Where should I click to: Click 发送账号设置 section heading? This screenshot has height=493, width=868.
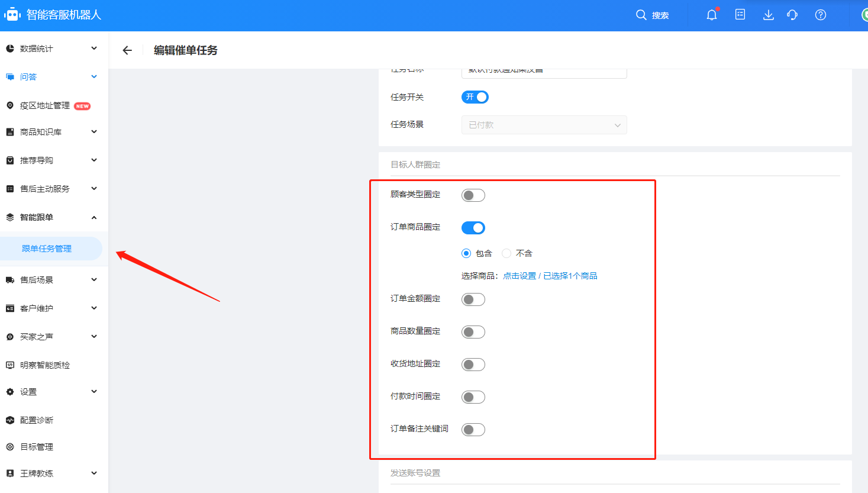(415, 473)
